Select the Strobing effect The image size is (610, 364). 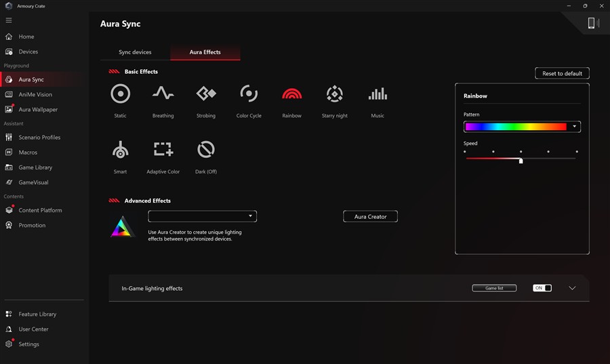point(205,94)
